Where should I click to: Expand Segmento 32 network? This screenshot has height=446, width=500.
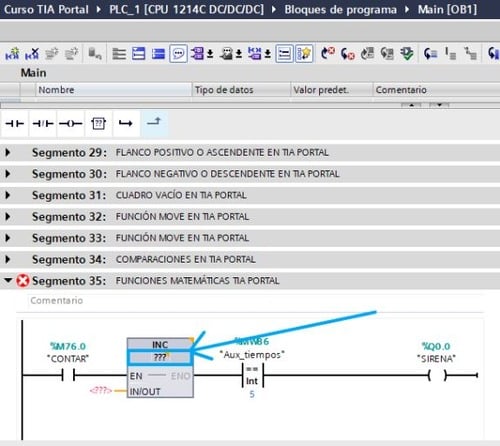[8, 217]
